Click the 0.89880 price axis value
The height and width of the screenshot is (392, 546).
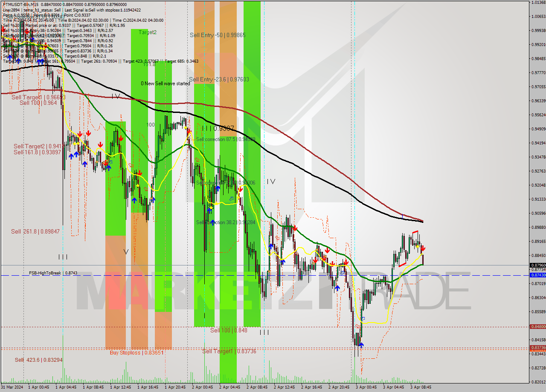click(539, 227)
